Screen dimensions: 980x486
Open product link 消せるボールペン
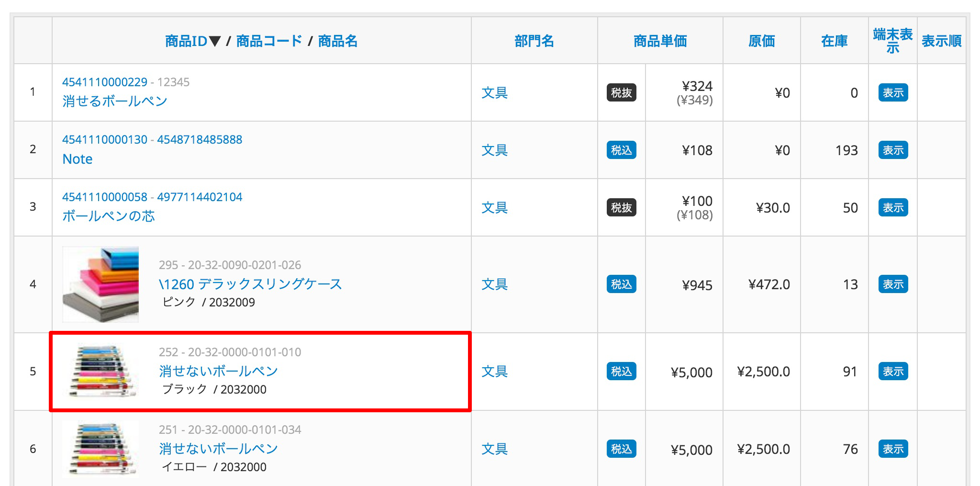click(x=115, y=101)
